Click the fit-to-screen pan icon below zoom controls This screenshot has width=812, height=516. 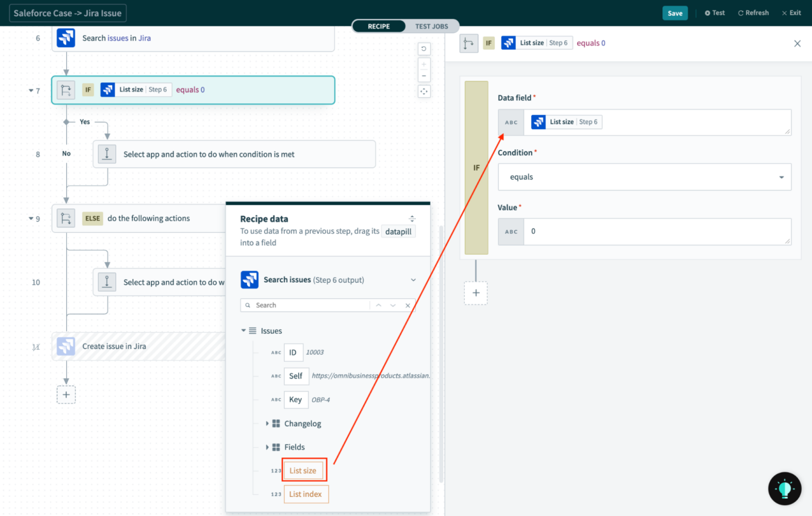click(423, 91)
